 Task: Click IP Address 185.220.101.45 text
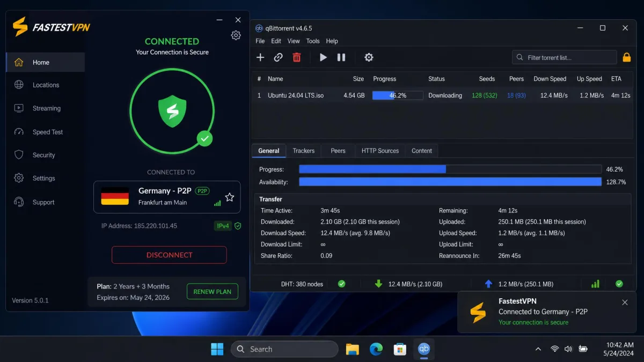pyautogui.click(x=139, y=226)
